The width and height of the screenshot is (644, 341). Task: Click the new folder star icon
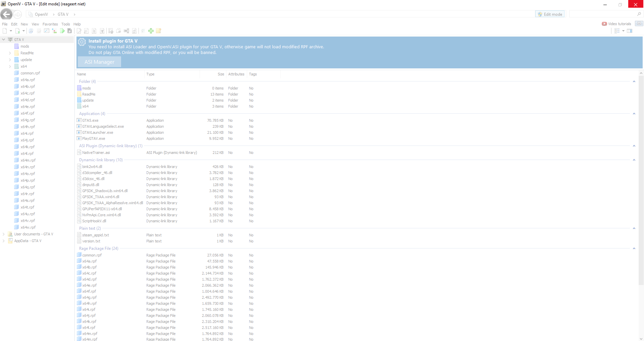[159, 31]
